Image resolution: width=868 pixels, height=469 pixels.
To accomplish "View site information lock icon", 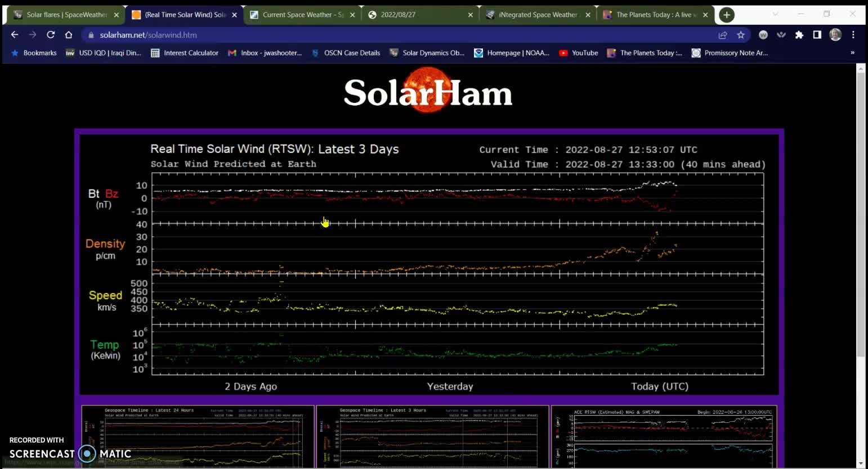I will pyautogui.click(x=91, y=35).
